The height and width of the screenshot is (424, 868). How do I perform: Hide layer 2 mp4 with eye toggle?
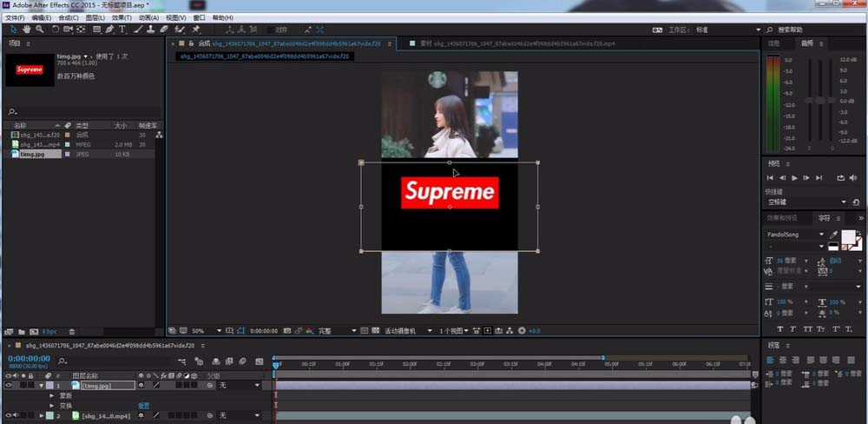coord(8,415)
